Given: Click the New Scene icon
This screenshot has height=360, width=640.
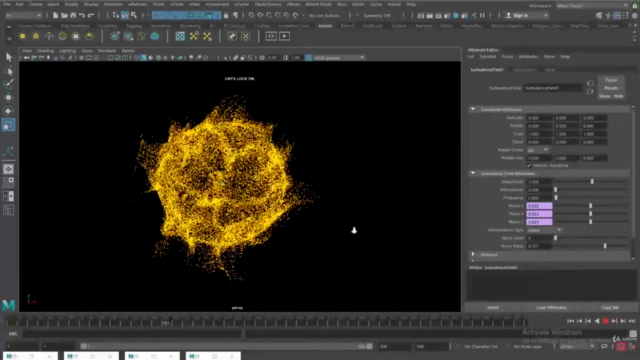Looking at the screenshot, I should 55,16.
